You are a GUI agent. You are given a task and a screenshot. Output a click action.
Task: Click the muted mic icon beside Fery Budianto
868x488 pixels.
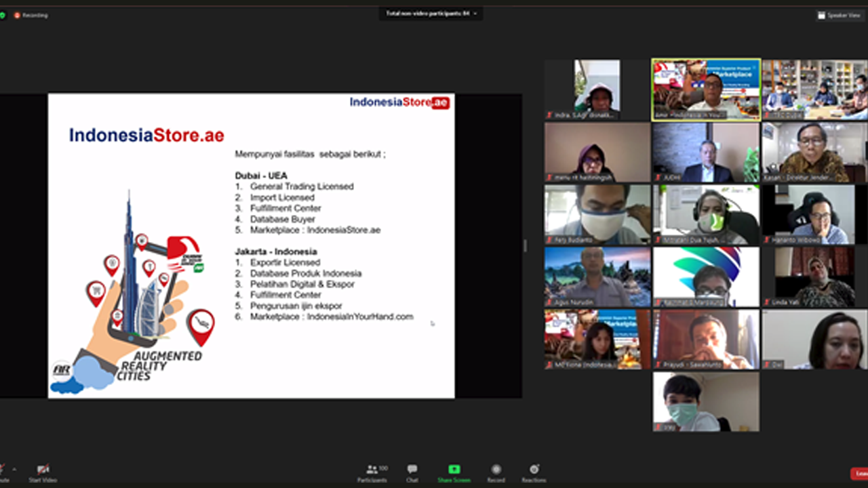click(x=550, y=240)
